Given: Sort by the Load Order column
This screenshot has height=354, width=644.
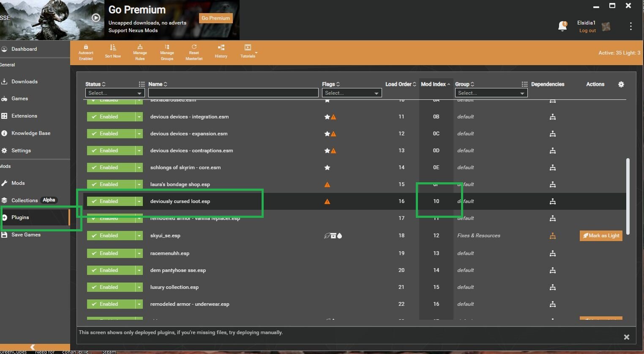Looking at the screenshot, I should 401,84.
